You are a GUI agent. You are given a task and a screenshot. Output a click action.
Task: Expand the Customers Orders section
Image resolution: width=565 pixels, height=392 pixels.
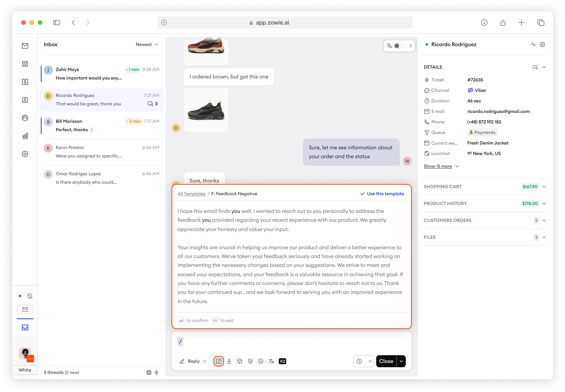coord(544,220)
